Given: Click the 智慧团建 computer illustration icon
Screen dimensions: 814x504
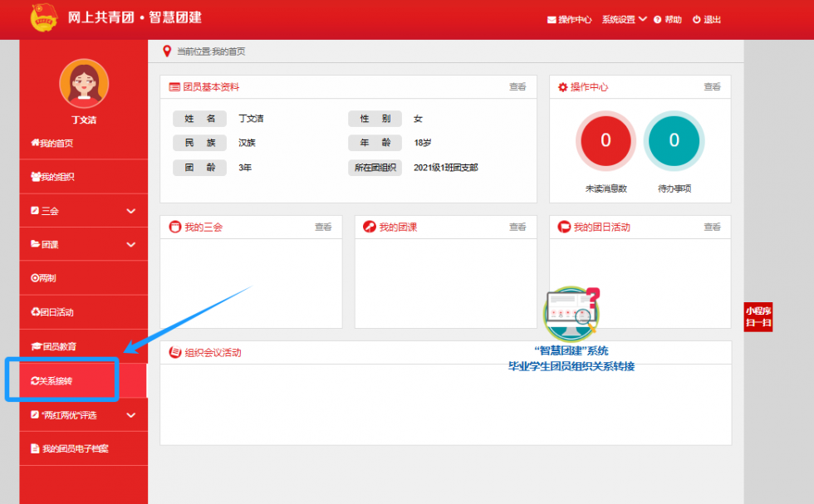Looking at the screenshot, I should [571, 314].
